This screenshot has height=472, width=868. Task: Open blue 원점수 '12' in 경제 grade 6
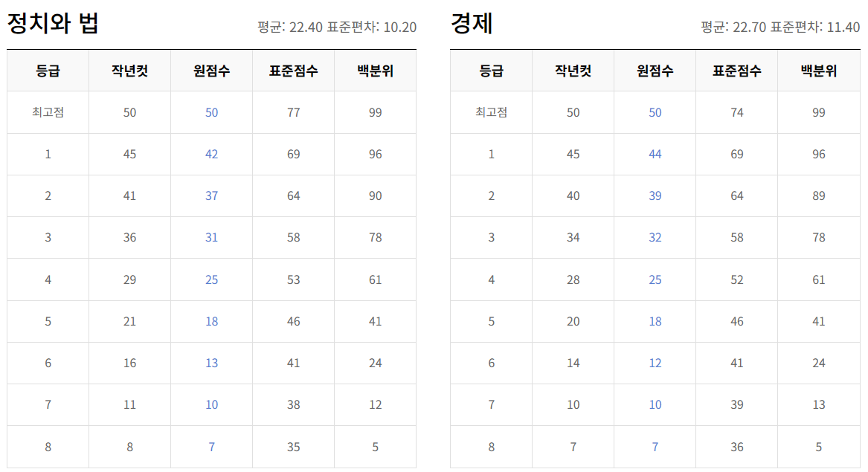(655, 363)
